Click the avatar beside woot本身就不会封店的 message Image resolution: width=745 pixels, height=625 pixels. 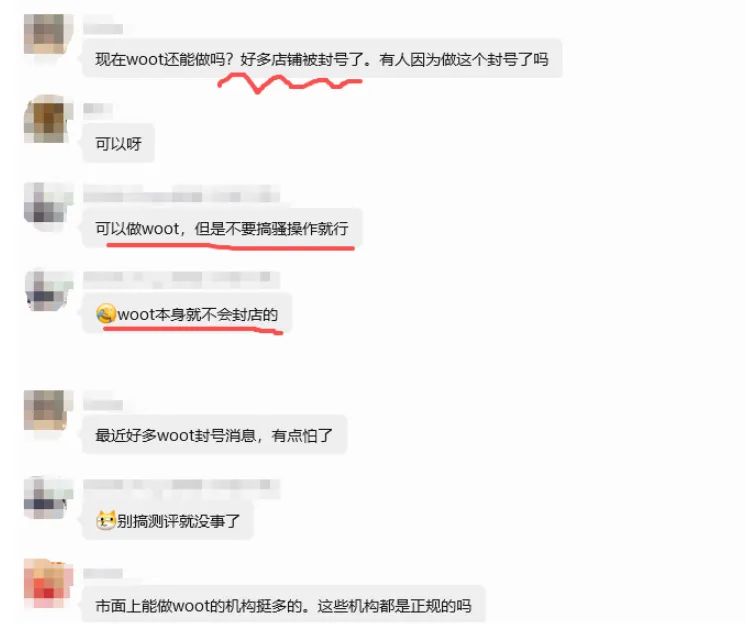pos(48,290)
